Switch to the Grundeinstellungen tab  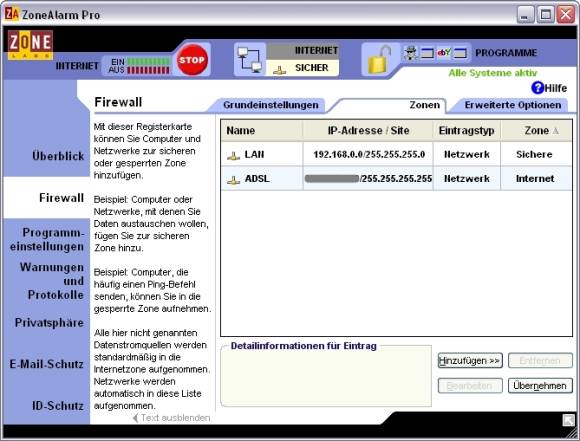tap(270, 105)
